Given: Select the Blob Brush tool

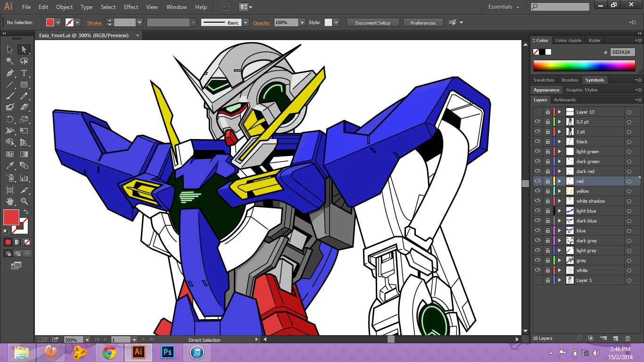Looking at the screenshot, I should coord(10,107).
